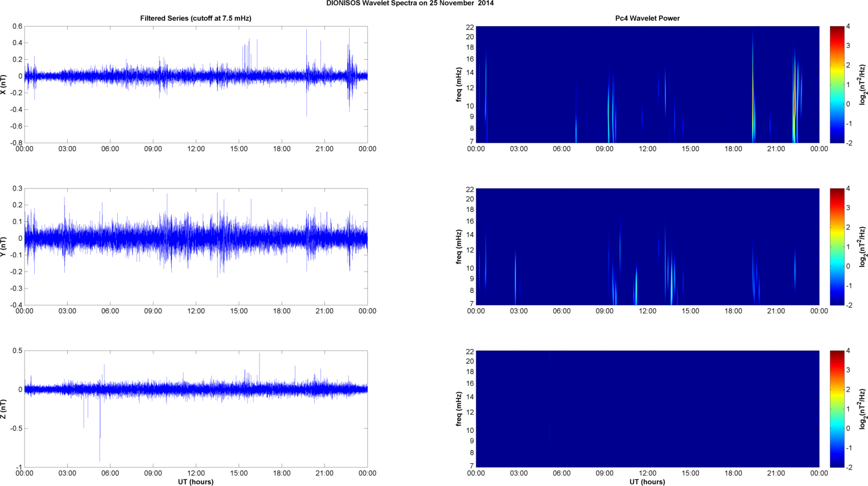This screenshot has height=486, width=868.
Task: Click the 0.6 tick on the X (nT) axis
Action: point(17,26)
